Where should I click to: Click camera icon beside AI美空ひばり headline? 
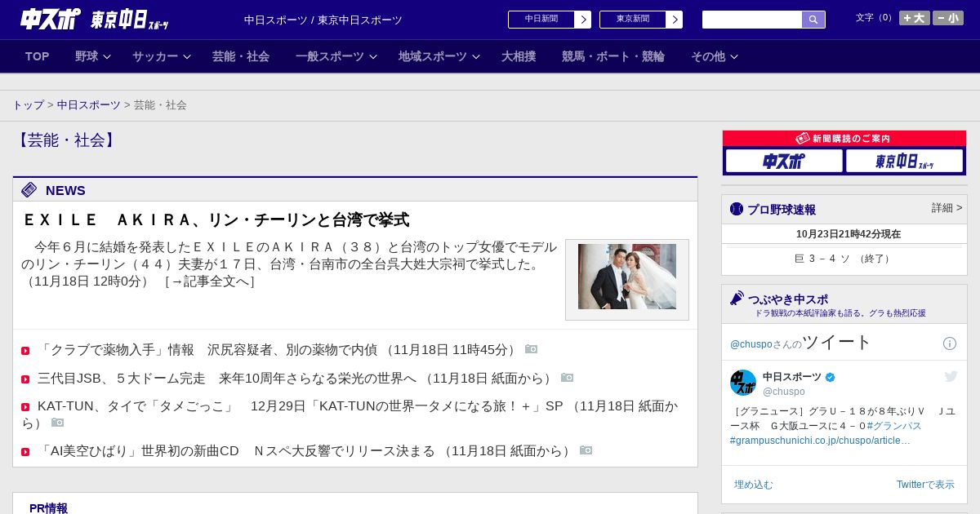point(586,450)
